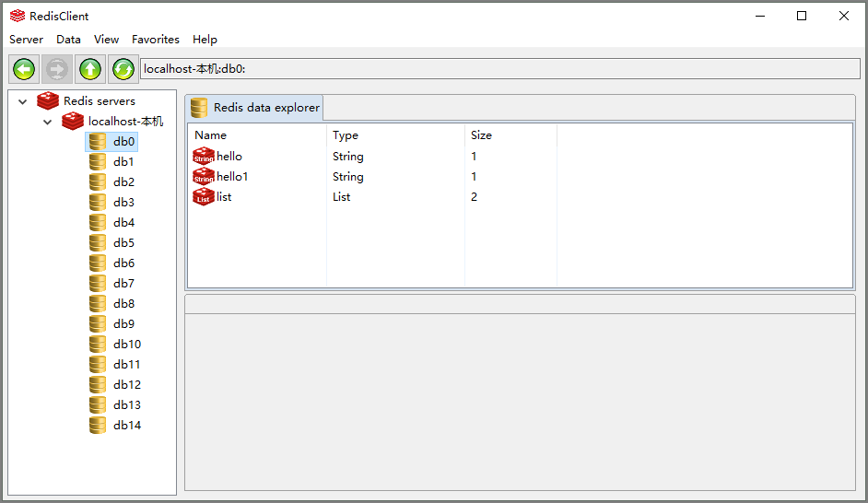
Task: Click the localhost-本机 tree label
Action: click(x=125, y=122)
